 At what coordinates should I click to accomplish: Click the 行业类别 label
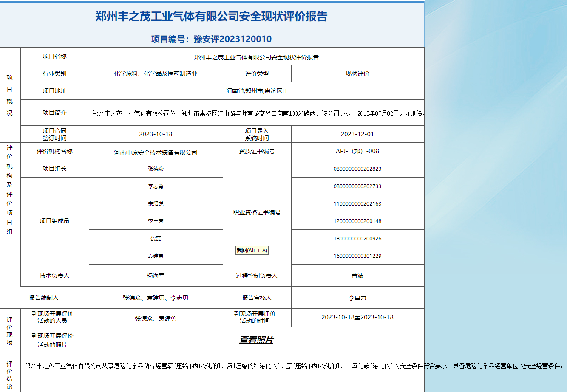tap(54, 73)
